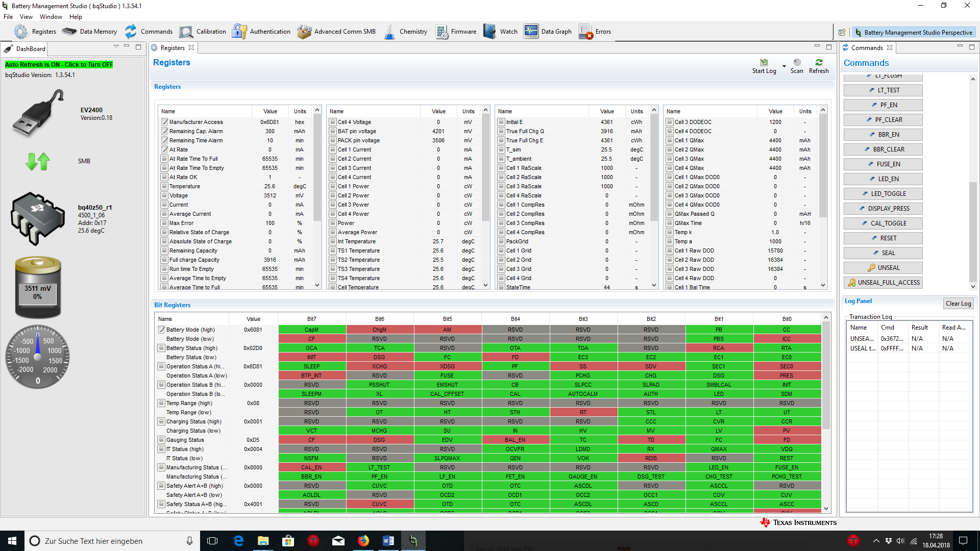Click Battery Management Studio Perspective button

[914, 32]
